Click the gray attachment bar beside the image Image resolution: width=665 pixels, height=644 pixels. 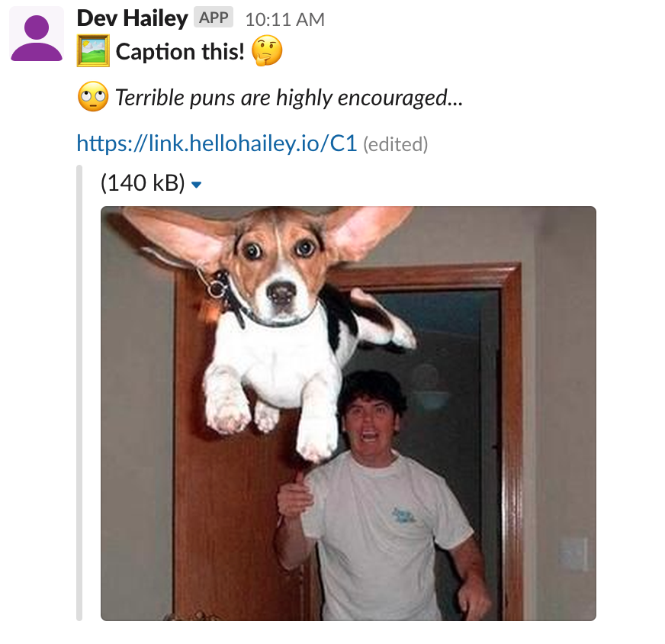point(79,393)
